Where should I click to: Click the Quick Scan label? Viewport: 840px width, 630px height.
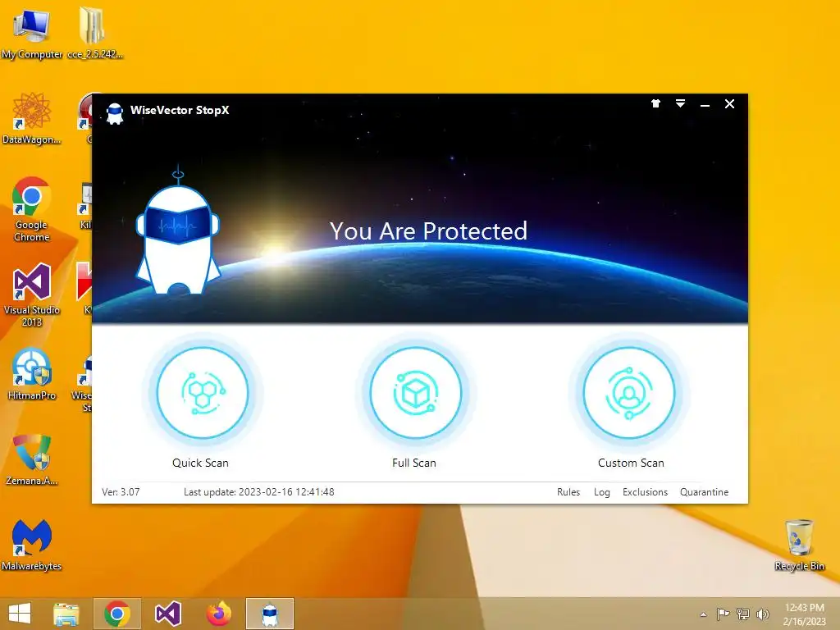200,463
